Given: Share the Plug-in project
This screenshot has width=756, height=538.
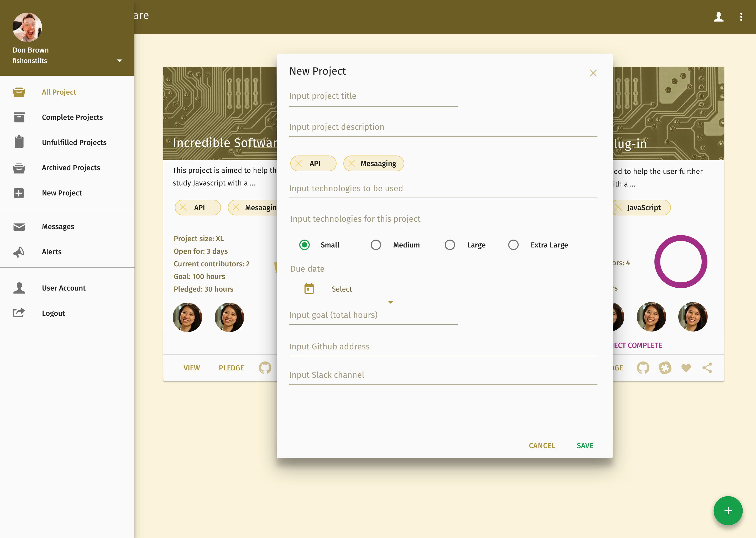Looking at the screenshot, I should (707, 368).
